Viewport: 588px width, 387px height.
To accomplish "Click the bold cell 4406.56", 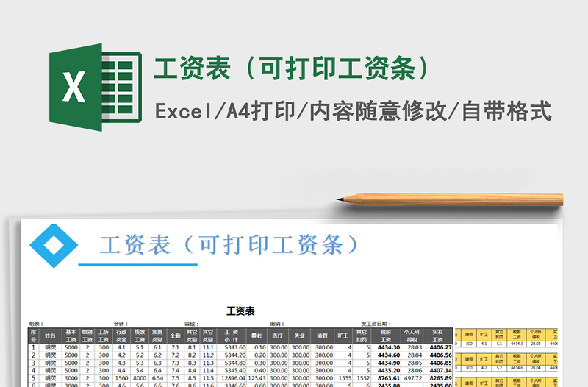I will pos(437,355).
